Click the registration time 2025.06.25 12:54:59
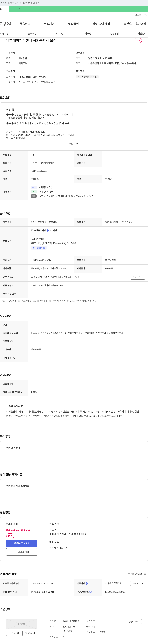148x644 pixels. [42, 583]
